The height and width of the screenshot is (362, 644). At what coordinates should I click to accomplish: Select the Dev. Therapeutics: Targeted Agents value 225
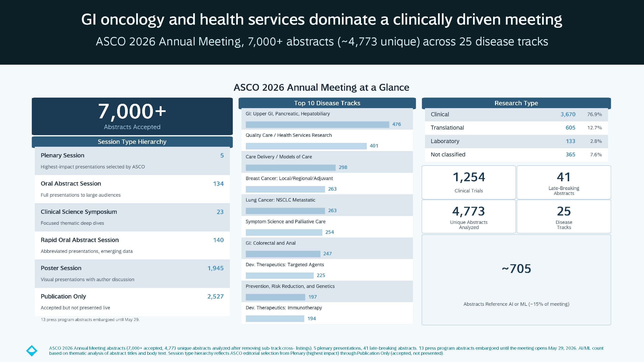click(x=321, y=275)
